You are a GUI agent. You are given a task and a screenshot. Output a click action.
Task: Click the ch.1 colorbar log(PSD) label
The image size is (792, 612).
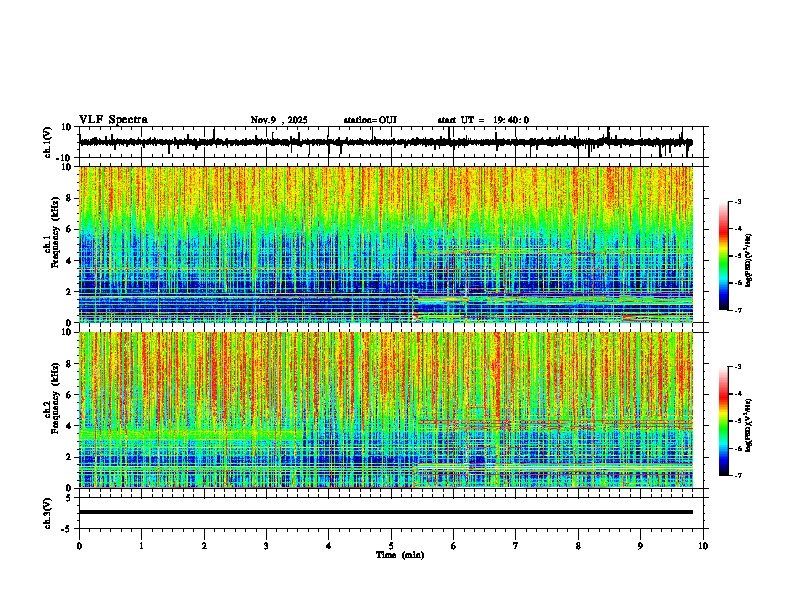pos(749,260)
